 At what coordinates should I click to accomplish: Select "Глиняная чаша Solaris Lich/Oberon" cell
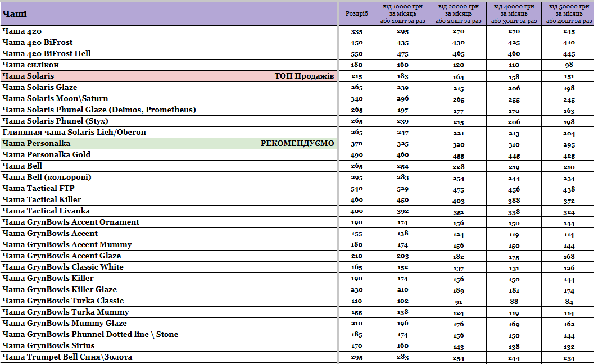74,133
